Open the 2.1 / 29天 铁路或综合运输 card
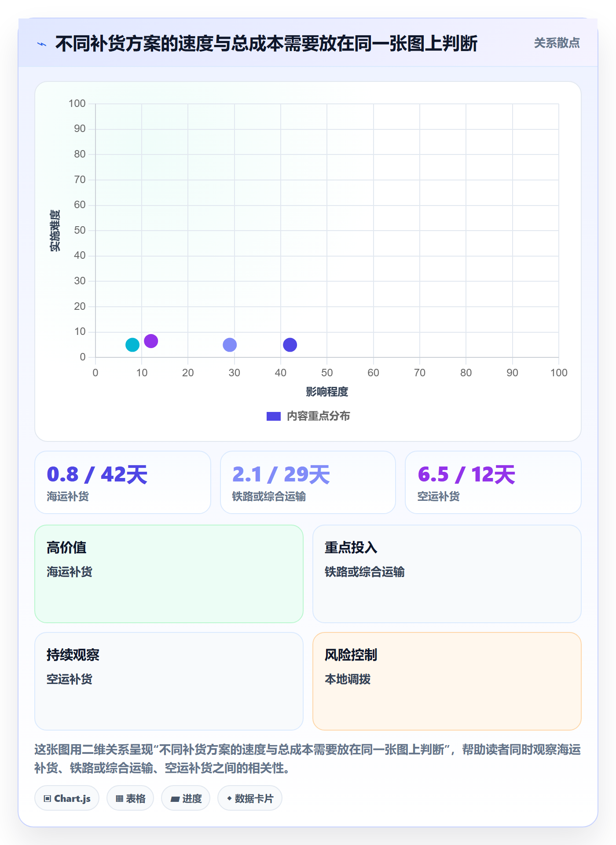616x845 pixels. (x=308, y=482)
